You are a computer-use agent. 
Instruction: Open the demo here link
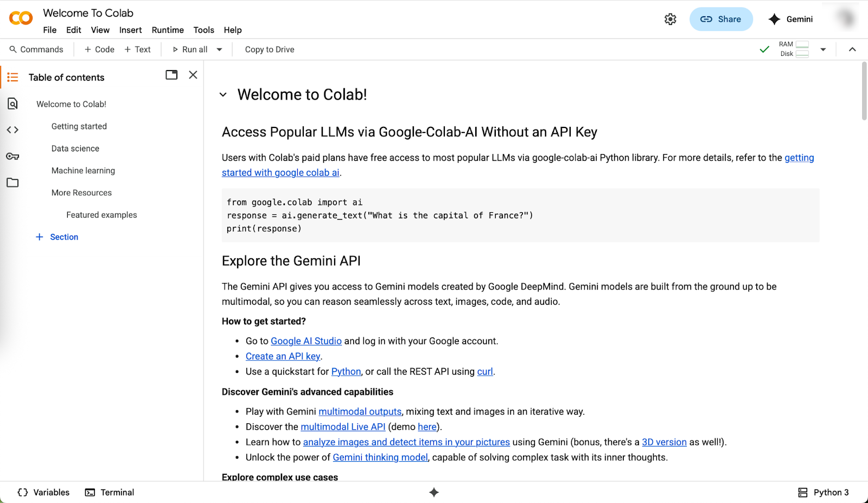click(x=427, y=427)
